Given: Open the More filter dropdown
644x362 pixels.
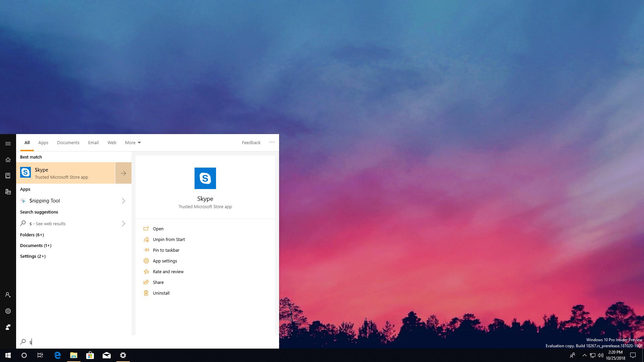Looking at the screenshot, I should 133,142.
